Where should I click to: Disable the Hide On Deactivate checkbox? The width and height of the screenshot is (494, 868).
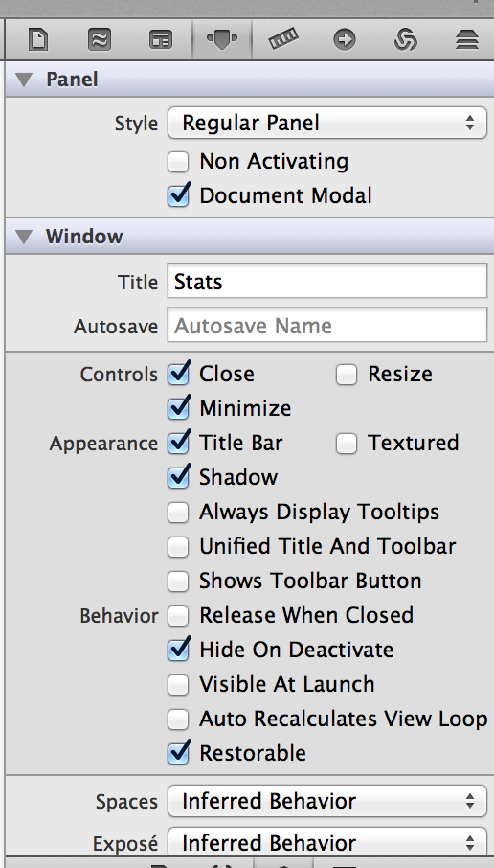[x=178, y=650]
